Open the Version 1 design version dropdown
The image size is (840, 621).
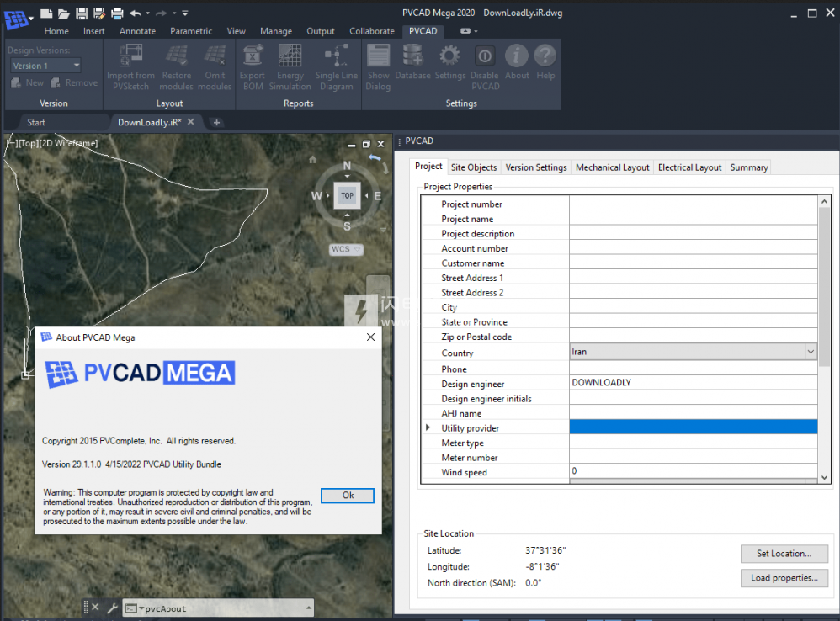click(45, 66)
